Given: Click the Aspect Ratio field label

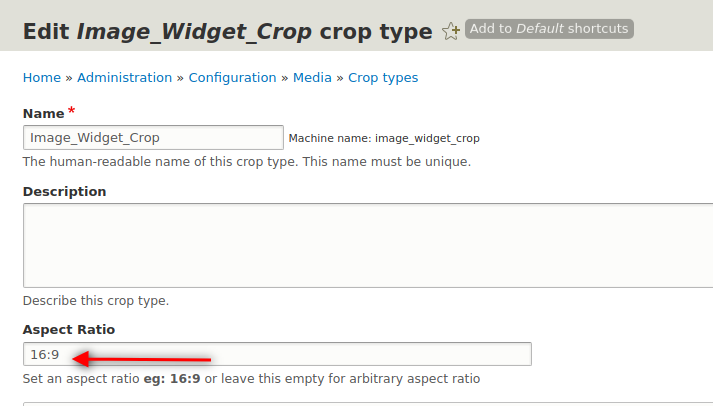Looking at the screenshot, I should tap(69, 329).
